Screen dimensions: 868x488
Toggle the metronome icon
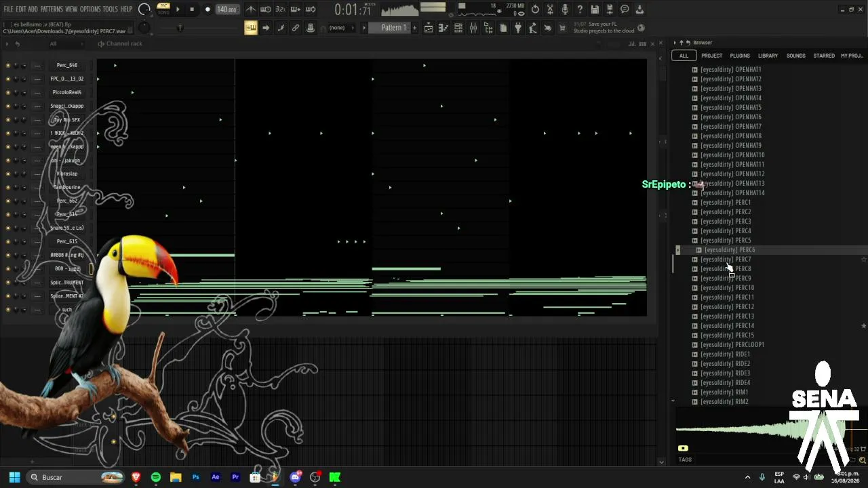click(251, 9)
